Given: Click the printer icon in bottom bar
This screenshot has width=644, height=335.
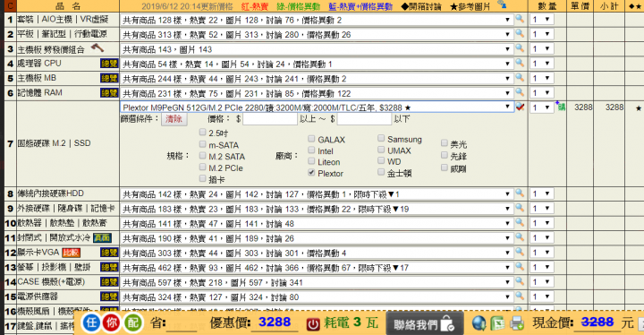Looking at the screenshot, I should click(517, 323).
